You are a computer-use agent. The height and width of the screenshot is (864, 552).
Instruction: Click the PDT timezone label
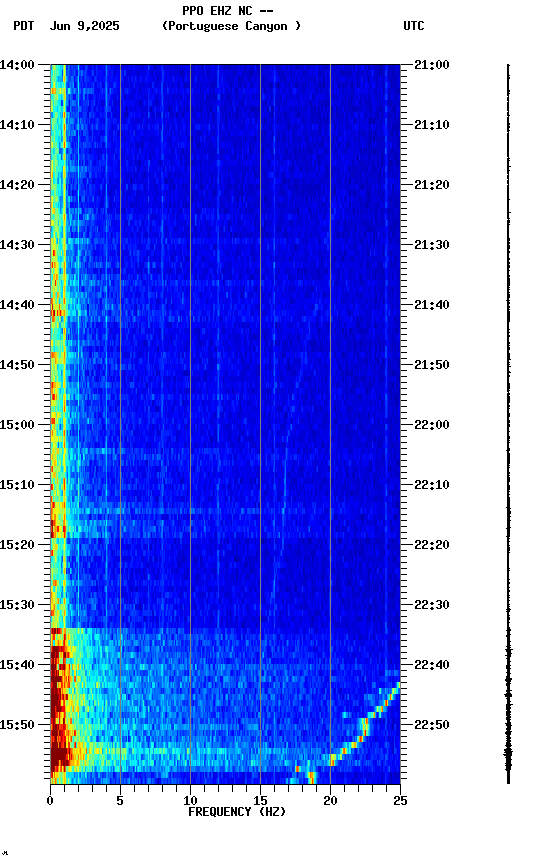[x=24, y=26]
